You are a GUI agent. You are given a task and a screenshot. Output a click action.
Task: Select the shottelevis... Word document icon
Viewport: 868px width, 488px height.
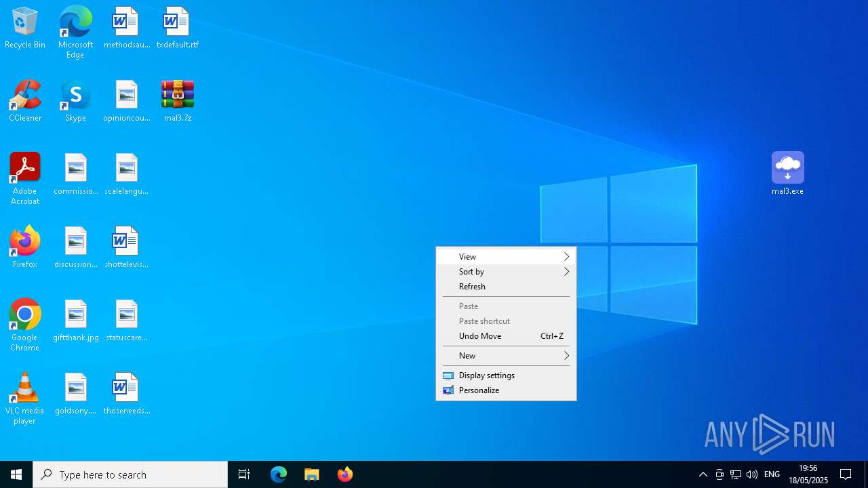(127, 248)
